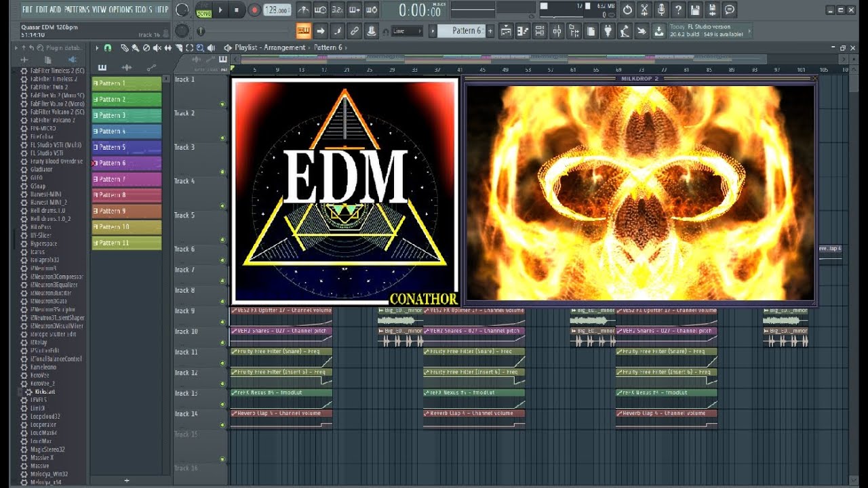Click the Stop transport button
Viewport: 868px width, 488px height.
point(237,10)
